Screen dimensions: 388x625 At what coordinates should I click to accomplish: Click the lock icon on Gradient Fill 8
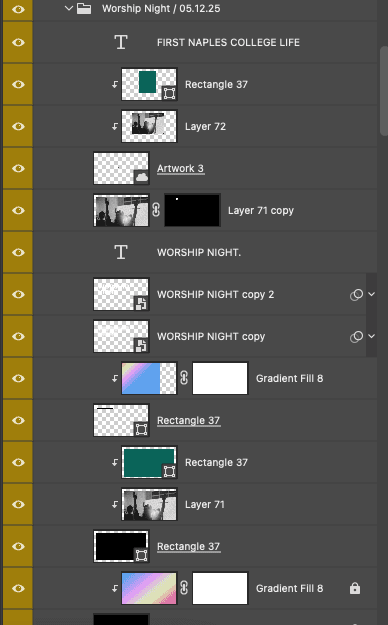pos(355,588)
